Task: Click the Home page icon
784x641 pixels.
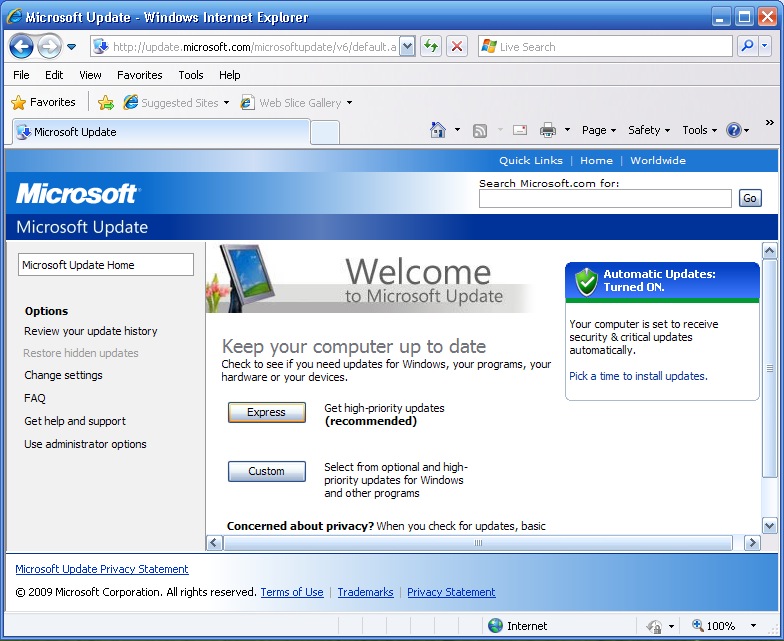Action: (x=438, y=130)
